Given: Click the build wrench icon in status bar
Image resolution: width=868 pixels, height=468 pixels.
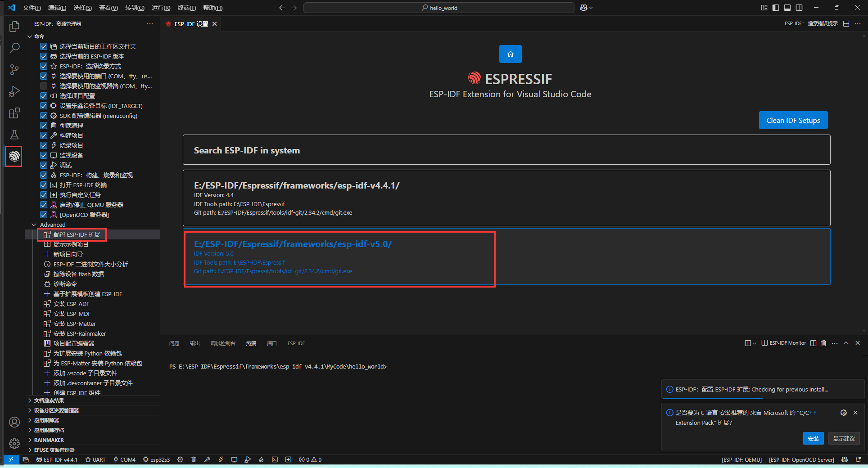Looking at the screenshot, I should pos(207,459).
